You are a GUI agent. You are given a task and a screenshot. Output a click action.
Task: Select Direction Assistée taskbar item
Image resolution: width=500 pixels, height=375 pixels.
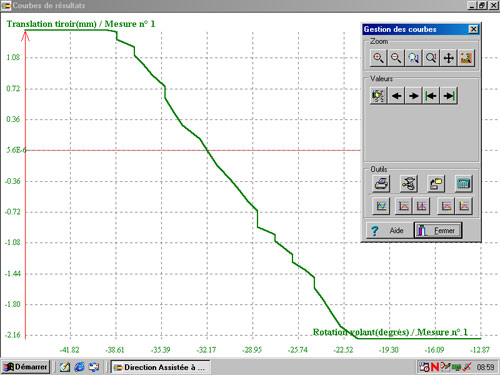coord(160,367)
